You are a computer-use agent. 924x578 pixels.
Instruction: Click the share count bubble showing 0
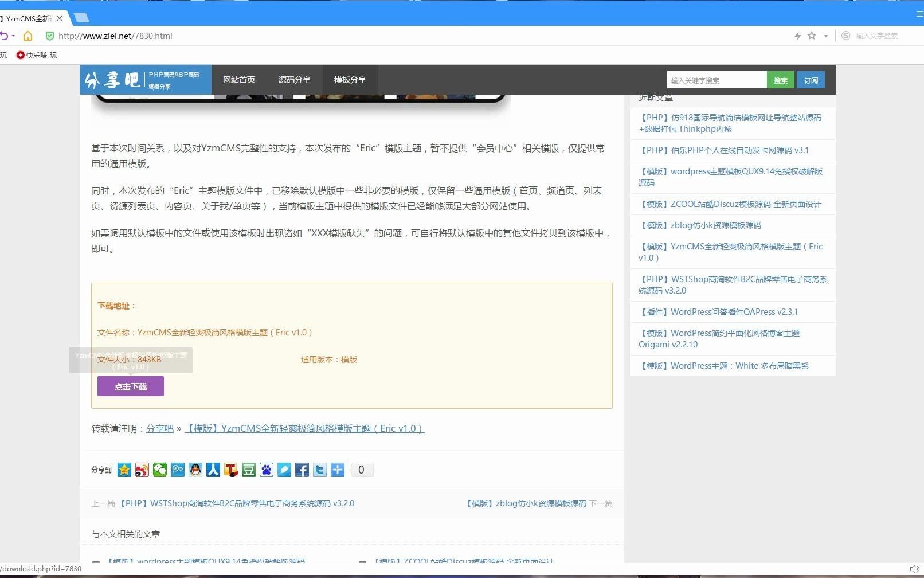pos(361,470)
